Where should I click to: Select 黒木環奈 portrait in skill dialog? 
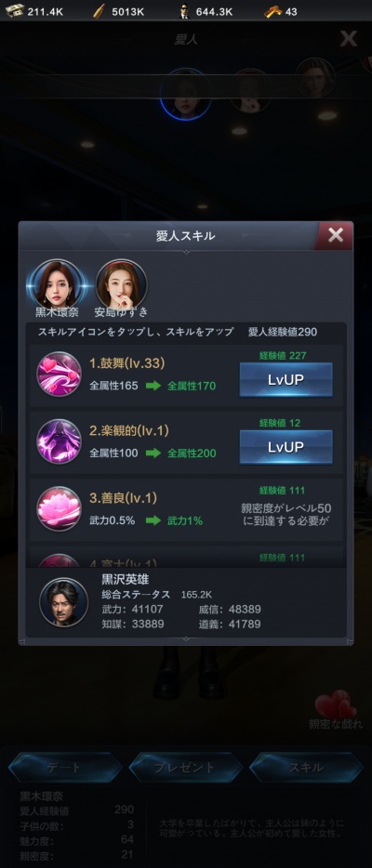click(57, 283)
